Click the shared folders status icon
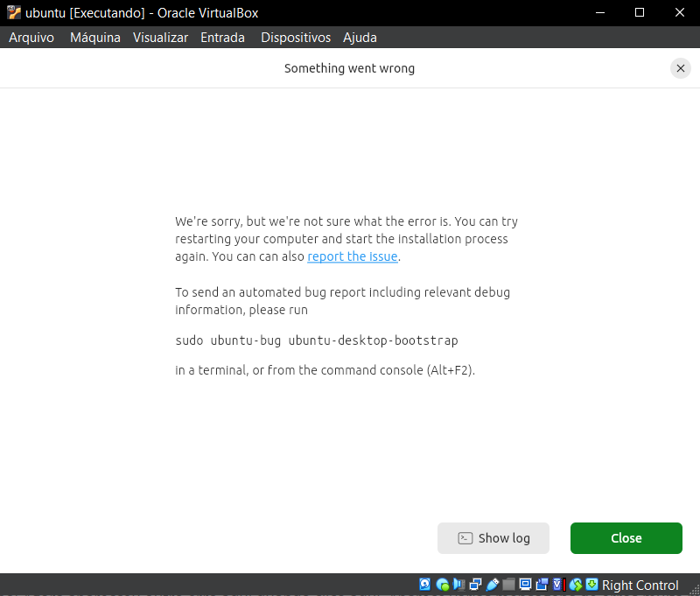The image size is (700, 596). pyautogui.click(x=508, y=585)
